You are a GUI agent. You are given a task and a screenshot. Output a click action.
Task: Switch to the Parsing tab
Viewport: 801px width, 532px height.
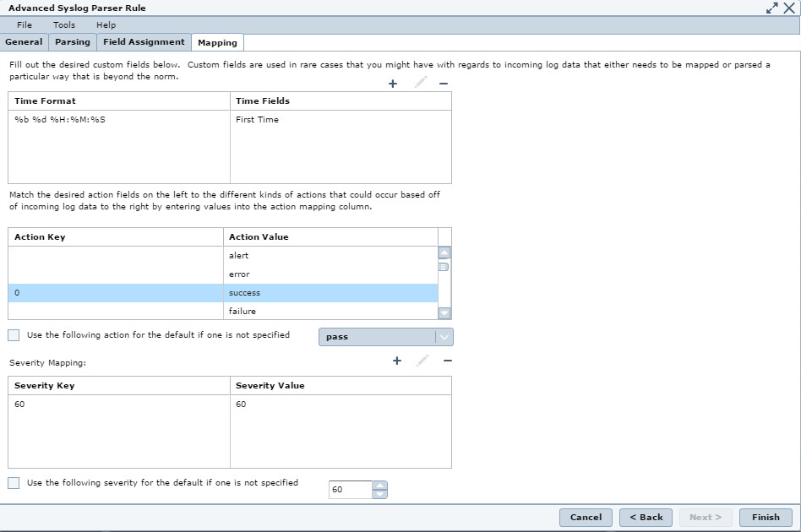click(x=66, y=41)
